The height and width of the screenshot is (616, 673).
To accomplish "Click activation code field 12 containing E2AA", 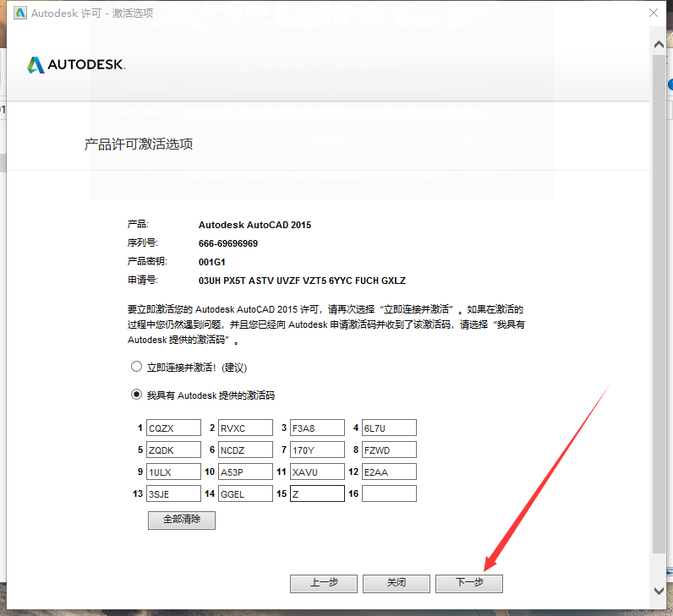I will click(x=389, y=472).
